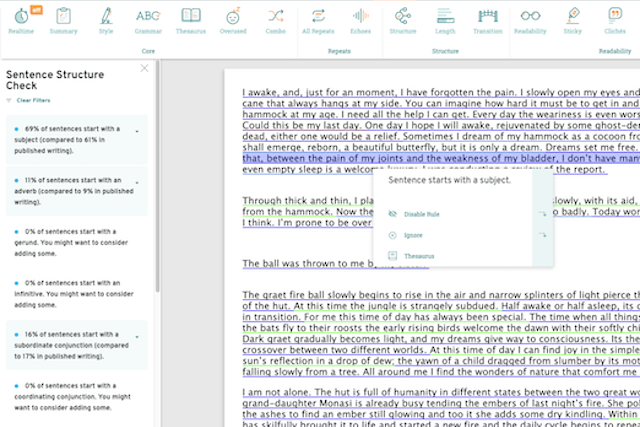Click the arrow beside Disable Rule
This screenshot has width=640, height=427.
coord(542,214)
